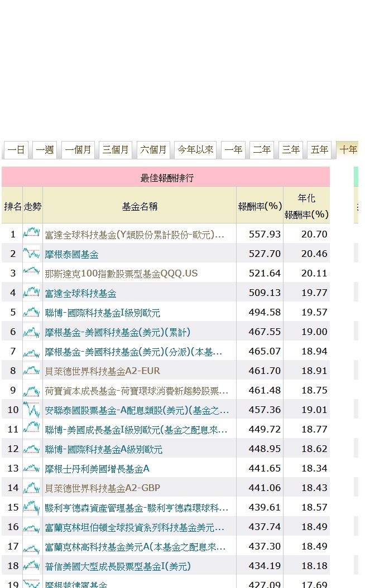Screen dimensions: 365x588
Task: Open 聯博-美國成長基金I級別歐元 link
Action: 136,430
